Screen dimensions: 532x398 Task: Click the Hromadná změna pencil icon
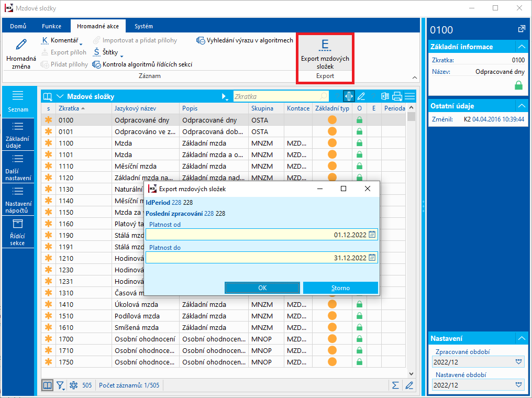[21, 45]
